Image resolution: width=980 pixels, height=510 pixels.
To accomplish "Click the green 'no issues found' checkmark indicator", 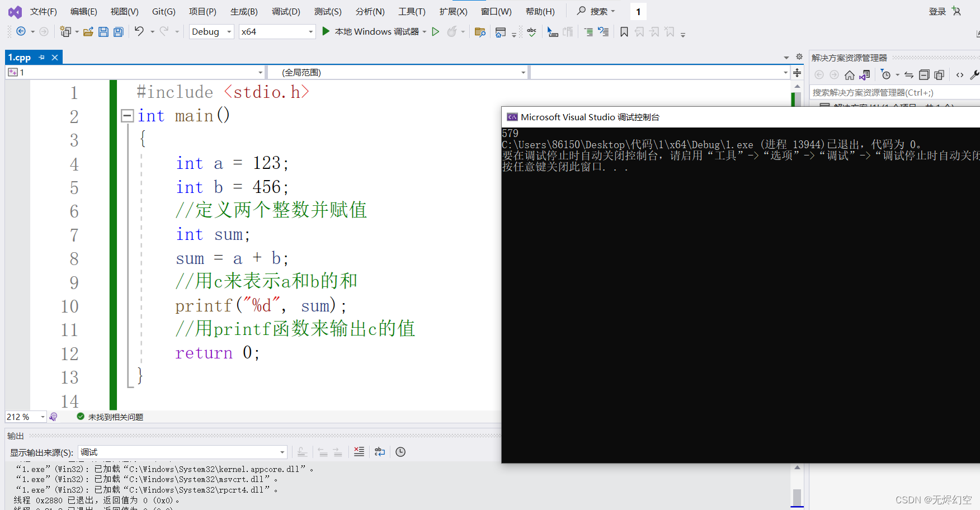I will point(81,417).
